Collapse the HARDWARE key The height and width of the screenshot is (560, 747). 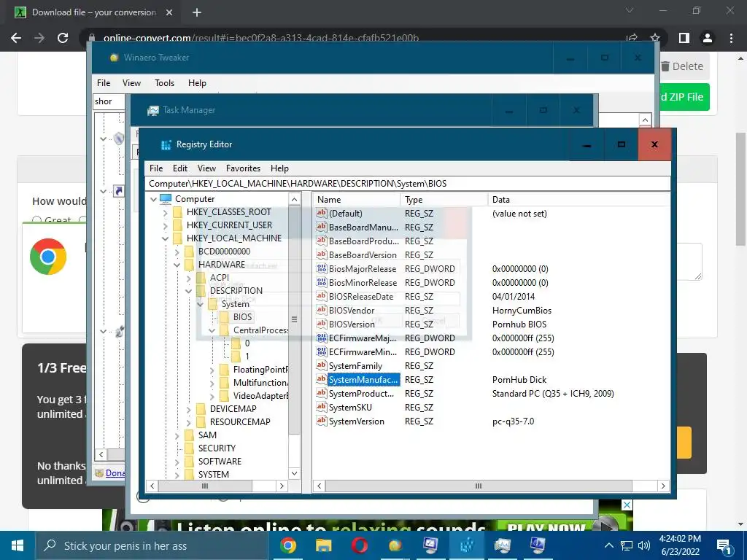coord(177,265)
